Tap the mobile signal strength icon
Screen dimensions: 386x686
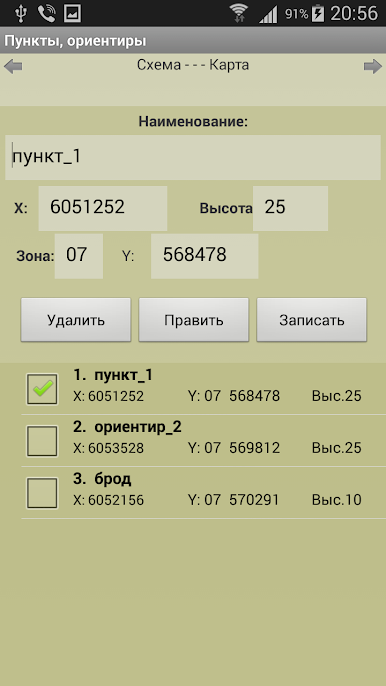tap(268, 14)
